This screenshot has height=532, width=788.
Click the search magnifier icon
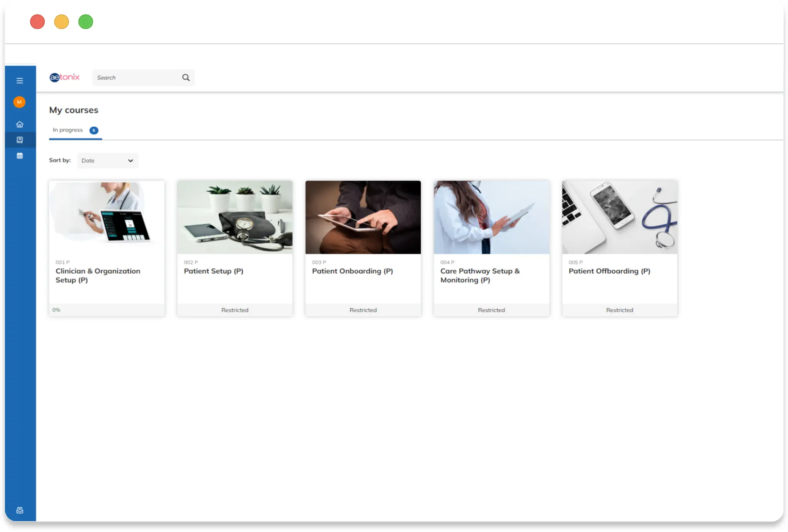click(x=186, y=77)
